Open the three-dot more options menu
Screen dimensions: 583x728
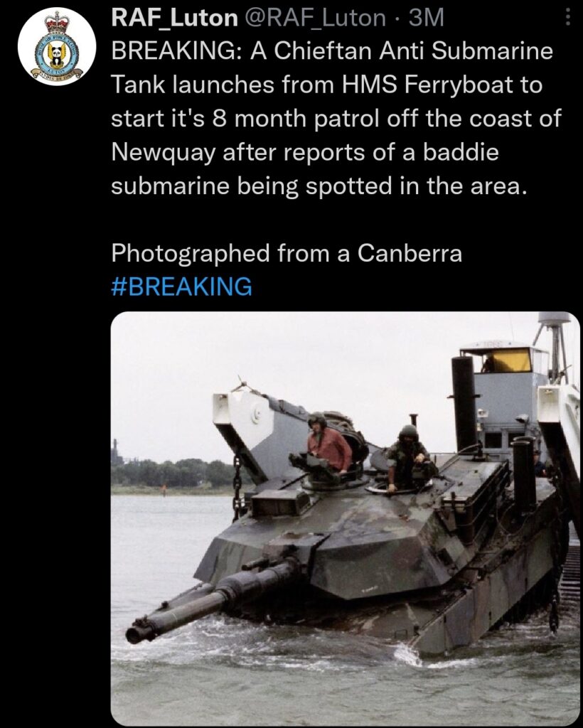point(567,18)
